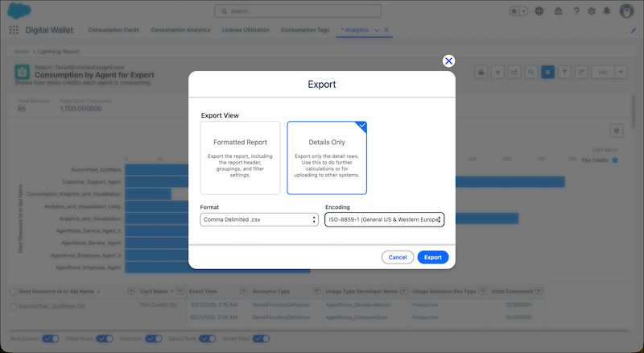Check the select-all checkbox in table header

tap(13, 291)
